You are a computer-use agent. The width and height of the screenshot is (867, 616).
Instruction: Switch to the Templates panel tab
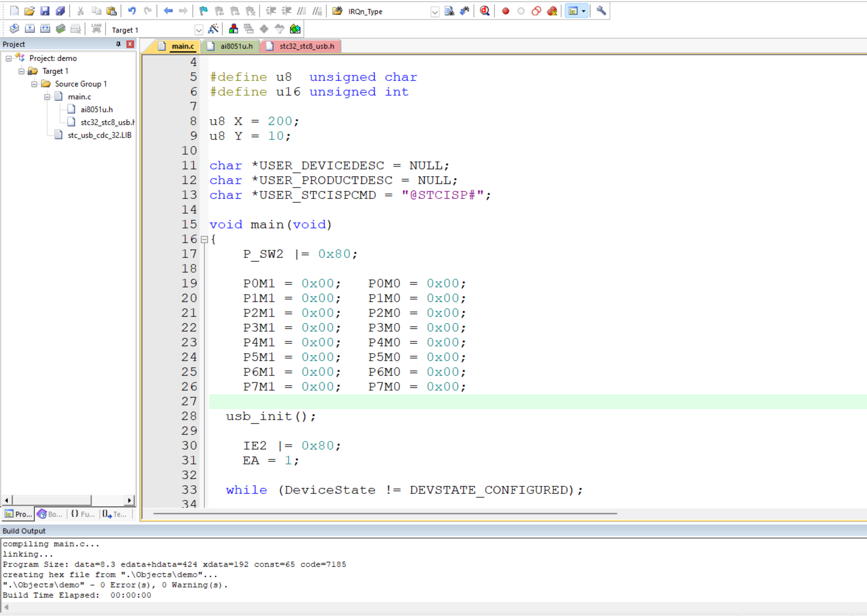115,514
